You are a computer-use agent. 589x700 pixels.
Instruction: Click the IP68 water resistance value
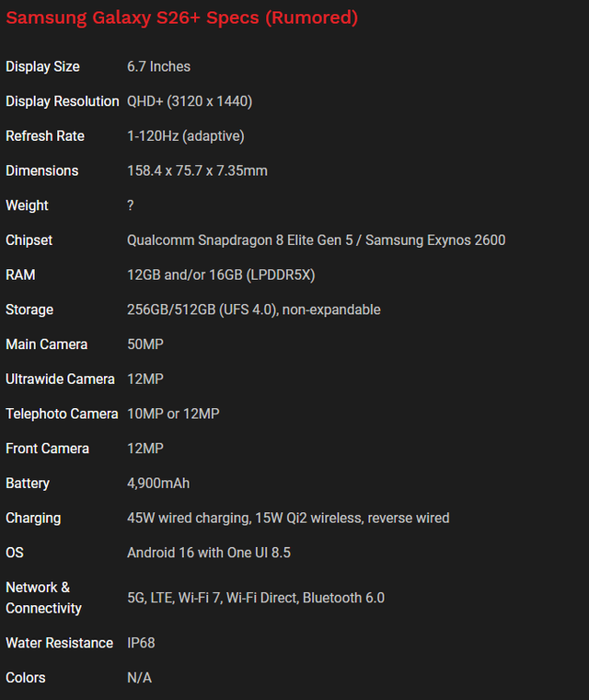[141, 643]
